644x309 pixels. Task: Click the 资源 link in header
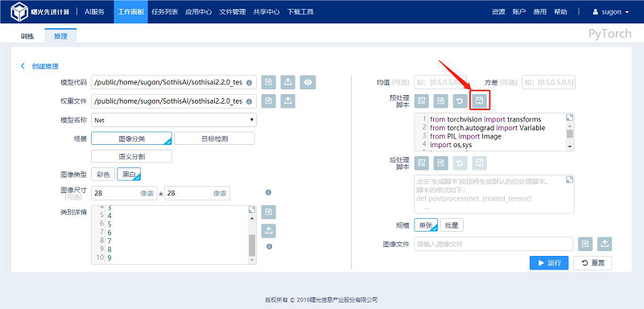498,12
